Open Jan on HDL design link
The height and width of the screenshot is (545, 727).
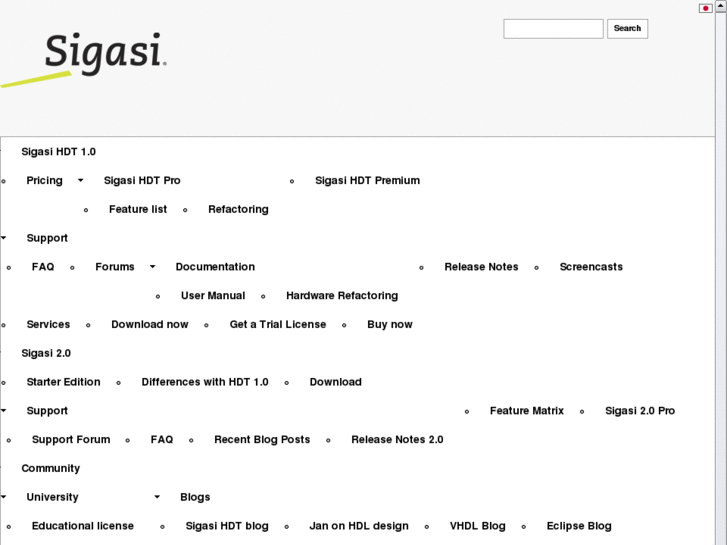[x=359, y=526]
